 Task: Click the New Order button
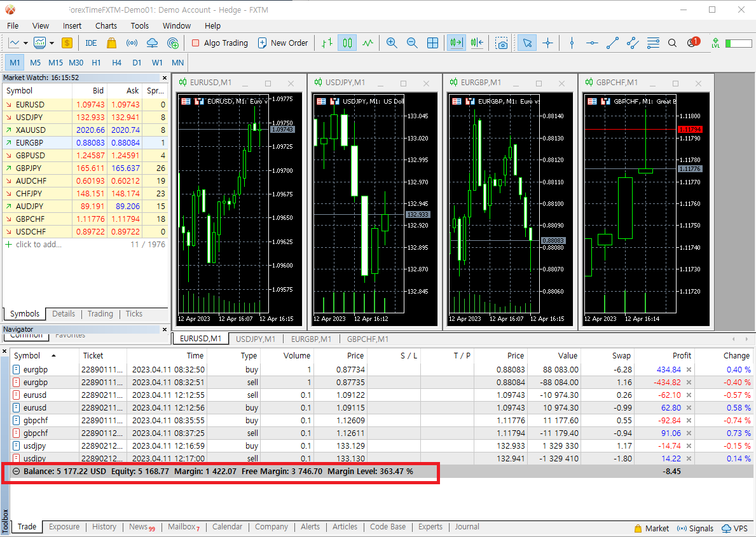283,43
